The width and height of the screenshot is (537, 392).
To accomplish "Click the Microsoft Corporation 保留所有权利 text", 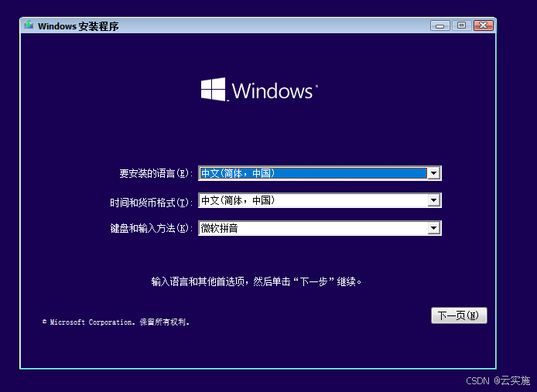I will [116, 322].
